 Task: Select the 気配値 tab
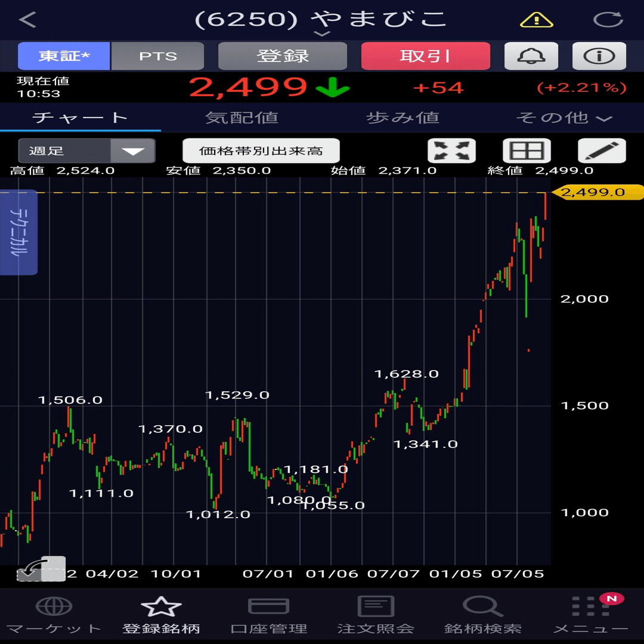(241, 118)
